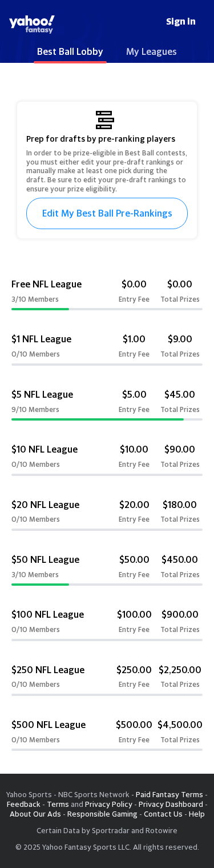Open the $10 NFL League contest
The width and height of the screenshot is (214, 868).
coord(107,459)
